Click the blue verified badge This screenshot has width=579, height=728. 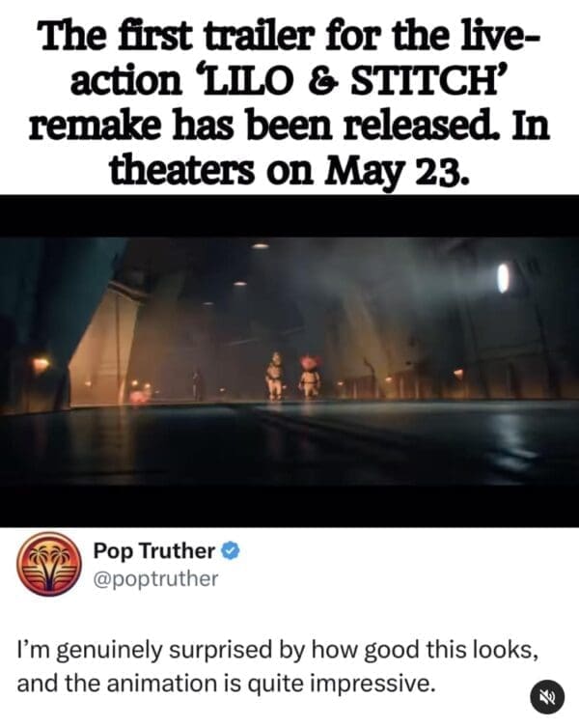pos(231,551)
